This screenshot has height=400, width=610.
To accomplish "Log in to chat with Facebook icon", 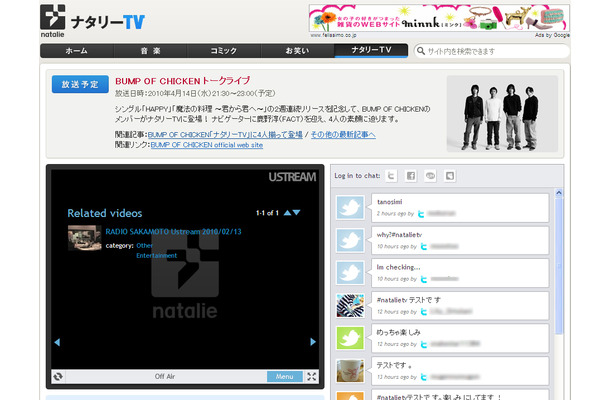I will point(411,176).
